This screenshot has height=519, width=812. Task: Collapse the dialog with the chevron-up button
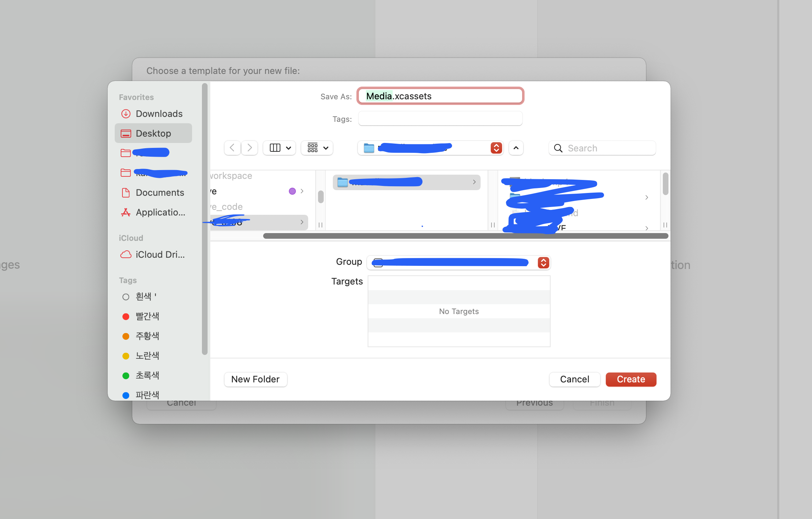[x=516, y=148]
